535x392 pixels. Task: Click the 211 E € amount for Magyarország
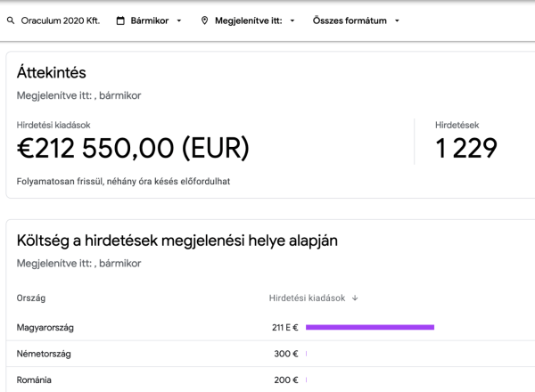(285, 328)
